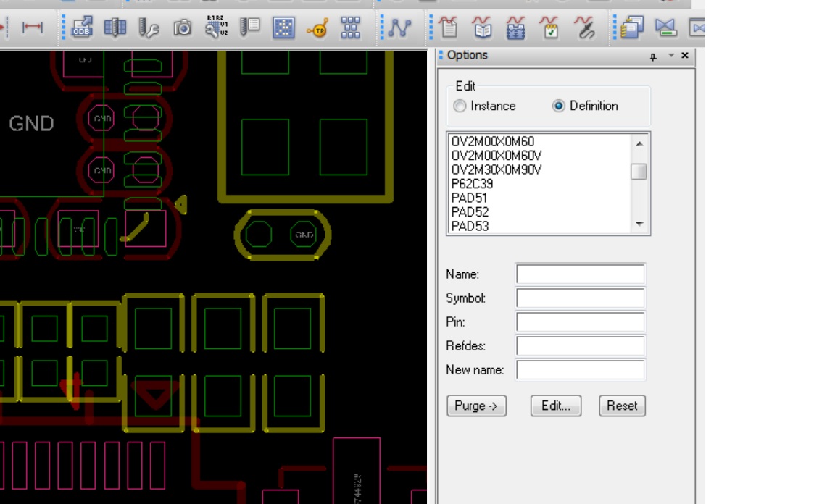Click the GND text on the board
Image resolution: width=835 pixels, height=504 pixels.
pyautogui.click(x=31, y=124)
